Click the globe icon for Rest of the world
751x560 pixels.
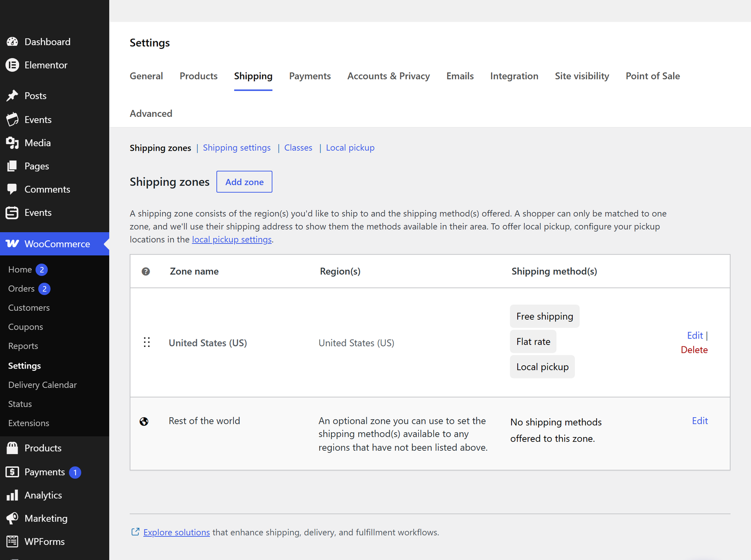144,422
